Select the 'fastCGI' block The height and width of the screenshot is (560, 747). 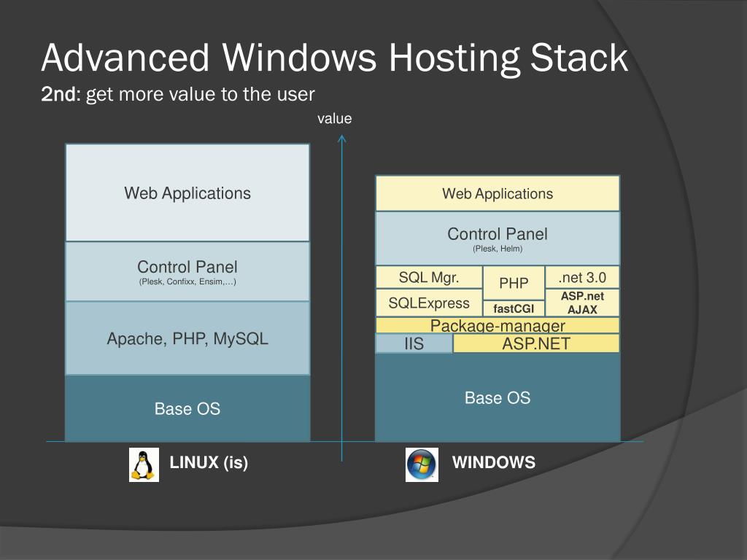[x=514, y=308]
